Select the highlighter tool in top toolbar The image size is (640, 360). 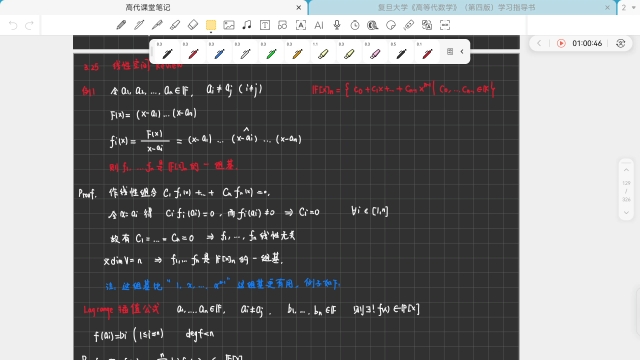[x=175, y=25]
